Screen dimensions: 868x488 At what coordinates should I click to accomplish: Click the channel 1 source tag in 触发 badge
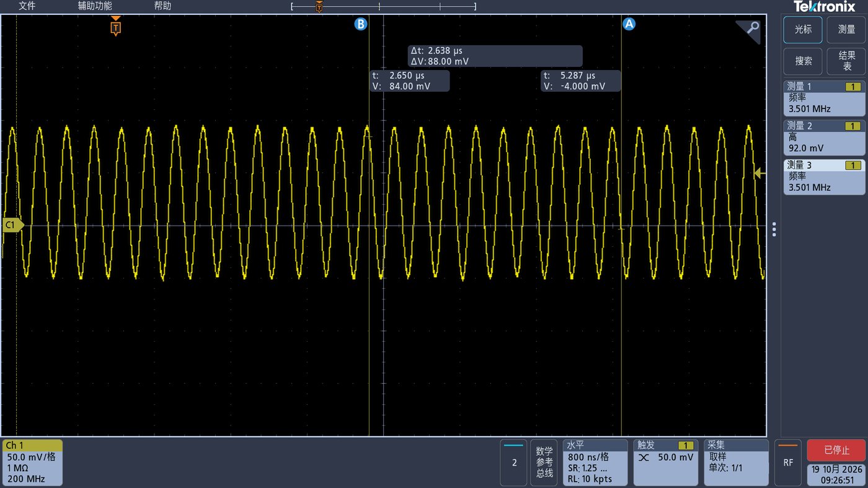click(x=686, y=445)
